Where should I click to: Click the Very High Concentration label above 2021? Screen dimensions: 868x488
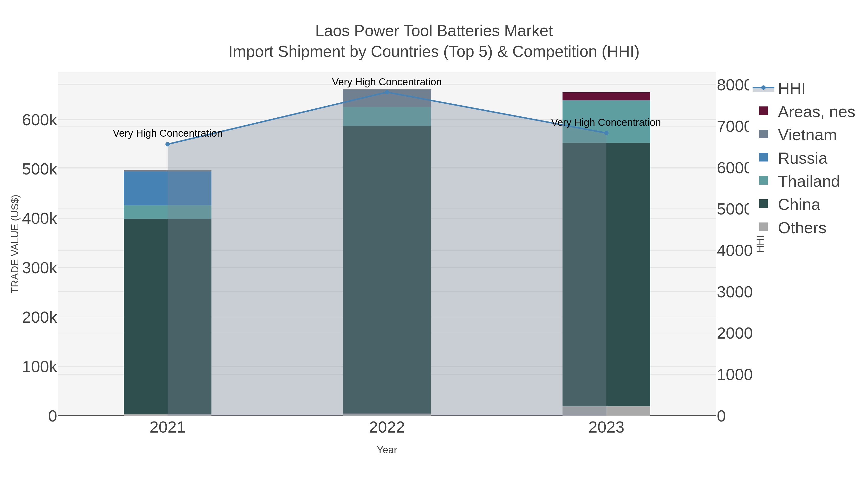[x=168, y=133]
